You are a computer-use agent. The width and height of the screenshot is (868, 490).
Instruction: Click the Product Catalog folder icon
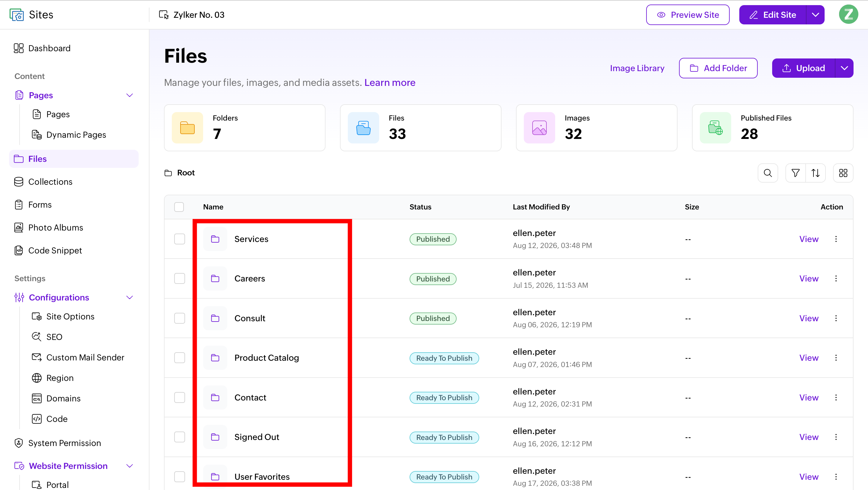tap(215, 358)
